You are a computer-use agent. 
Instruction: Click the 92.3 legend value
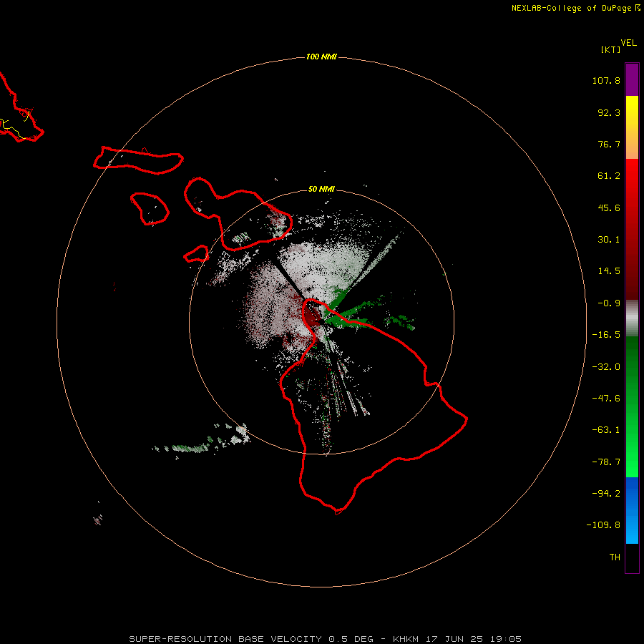pos(609,112)
